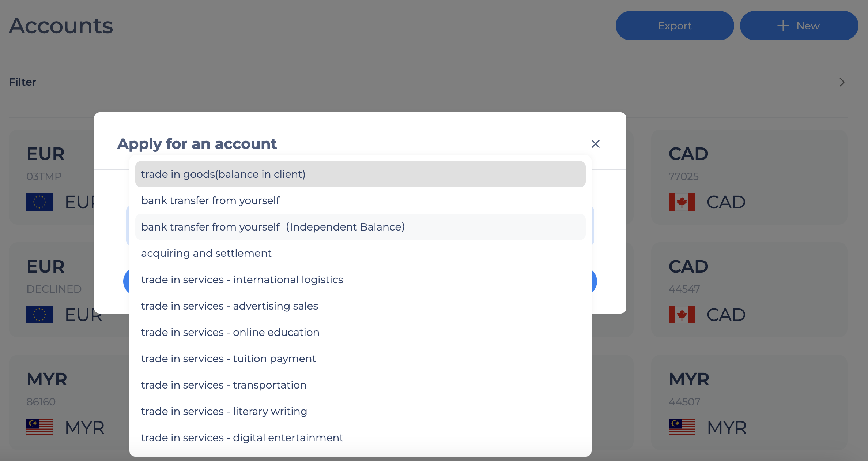Open the CAD 77025 account card
868x461 pixels.
tap(749, 177)
